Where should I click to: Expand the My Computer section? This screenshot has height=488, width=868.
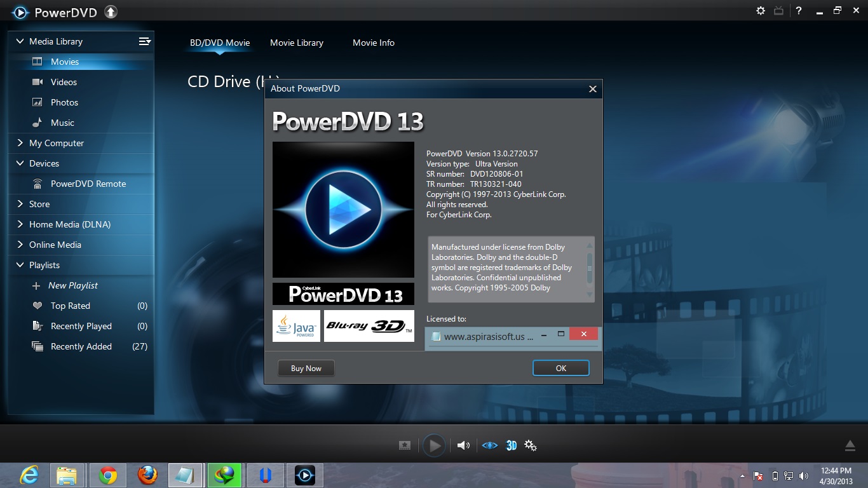(x=20, y=143)
